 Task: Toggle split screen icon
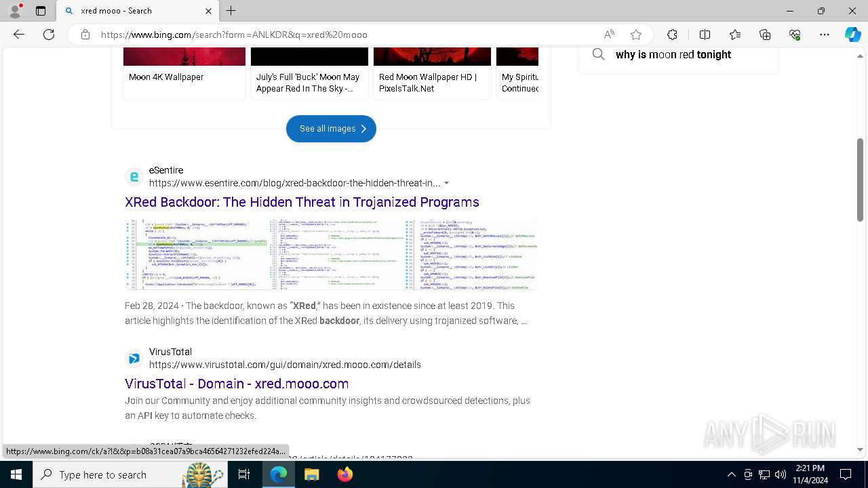705,35
